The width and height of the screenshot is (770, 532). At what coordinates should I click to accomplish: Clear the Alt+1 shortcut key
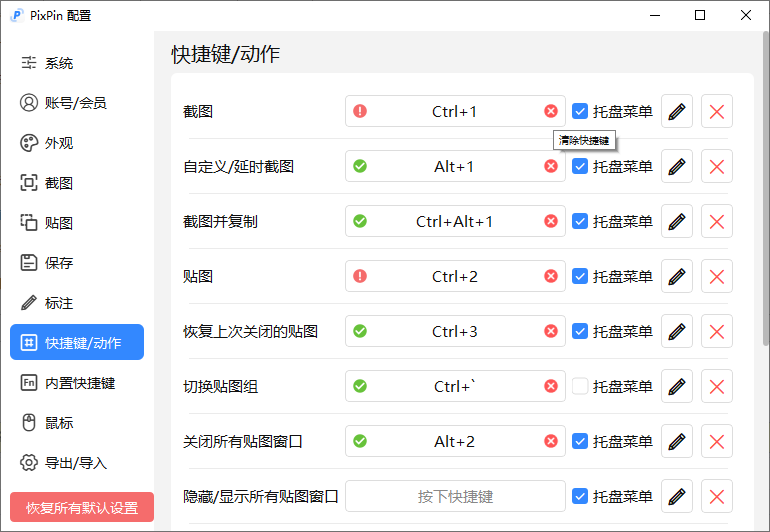551,167
